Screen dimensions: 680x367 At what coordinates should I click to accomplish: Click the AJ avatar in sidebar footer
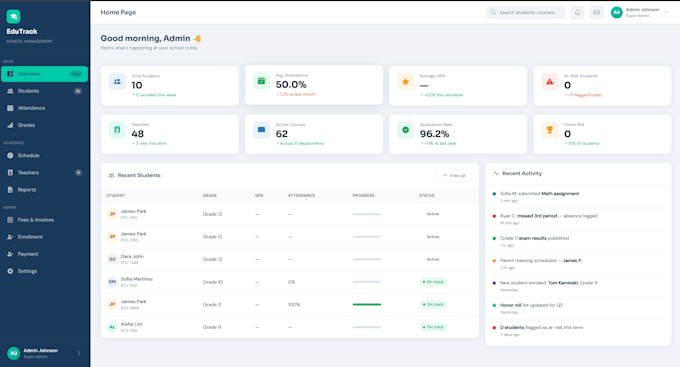pyautogui.click(x=13, y=353)
